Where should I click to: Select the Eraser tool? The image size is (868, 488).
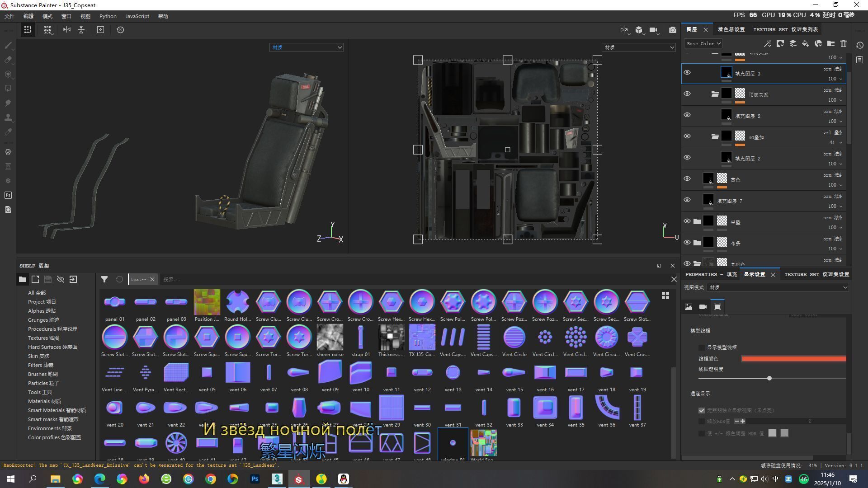(8, 60)
